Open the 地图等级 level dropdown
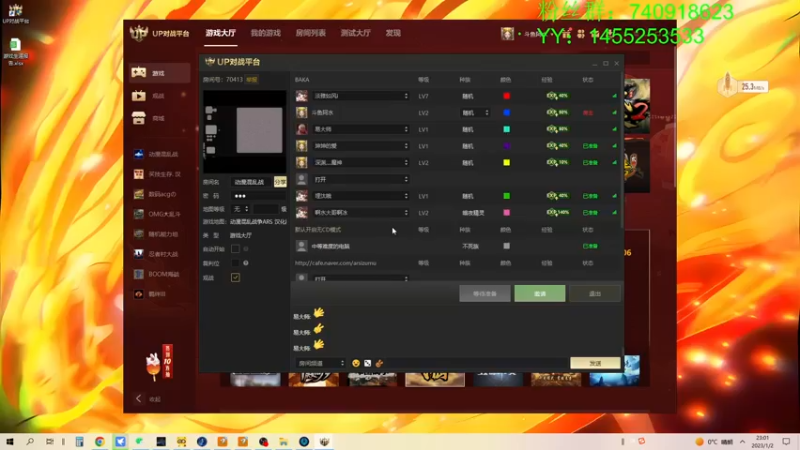Image resolution: width=800 pixels, height=450 pixels. [240, 209]
